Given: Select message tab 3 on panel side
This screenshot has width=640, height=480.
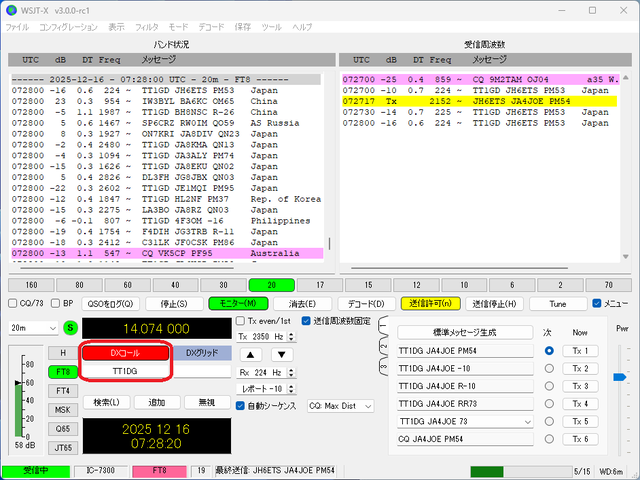Looking at the screenshot, I should [383, 366].
